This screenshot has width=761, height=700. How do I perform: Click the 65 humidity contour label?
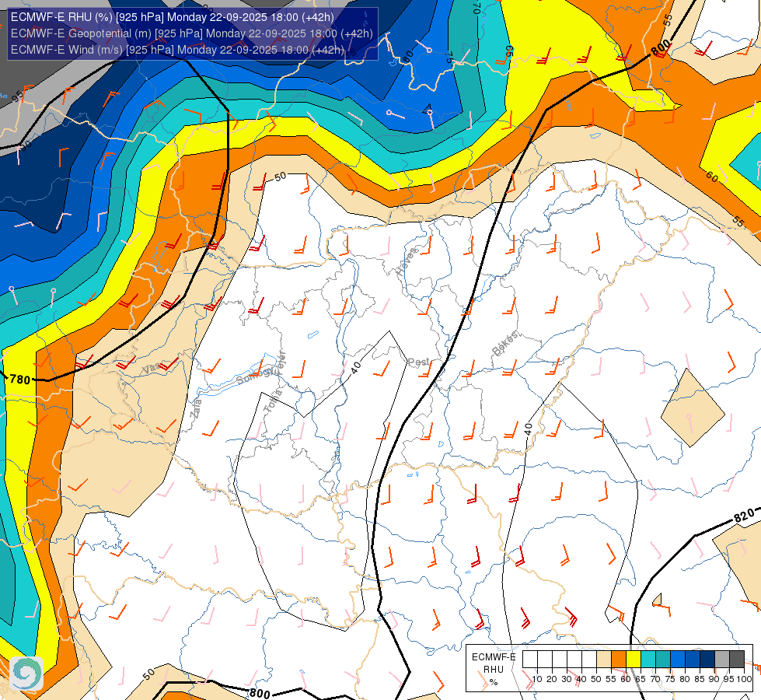click(x=509, y=51)
